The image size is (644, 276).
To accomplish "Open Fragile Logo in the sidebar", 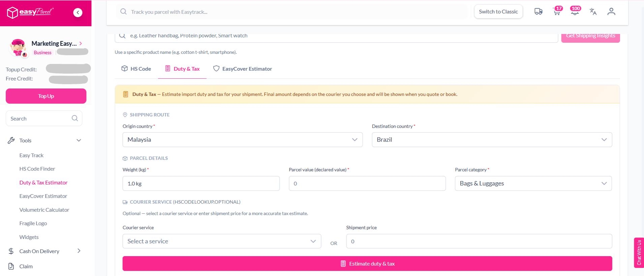I will click(x=33, y=223).
